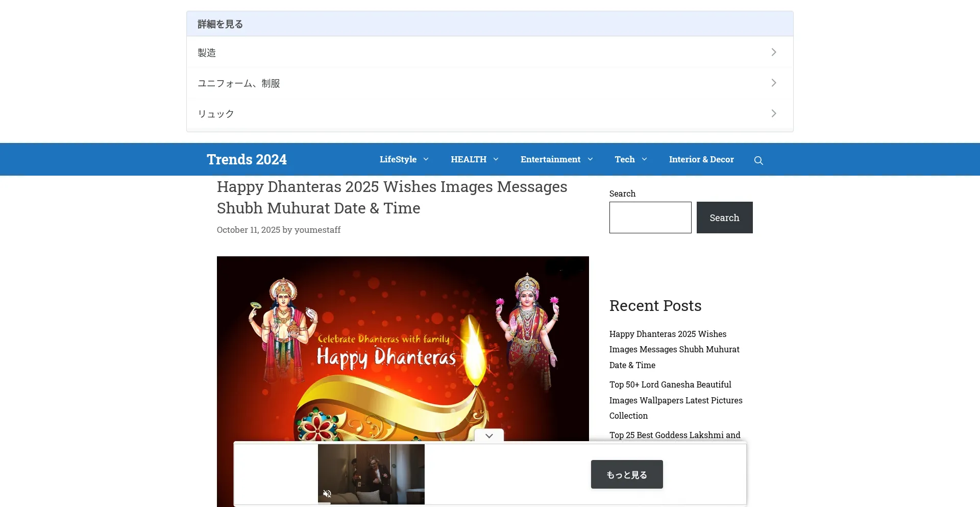Open the LifeStyle menu item
980x507 pixels.
click(398, 159)
